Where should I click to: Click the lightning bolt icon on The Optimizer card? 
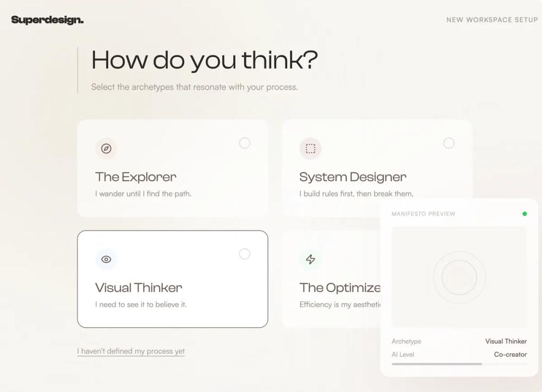(x=310, y=259)
